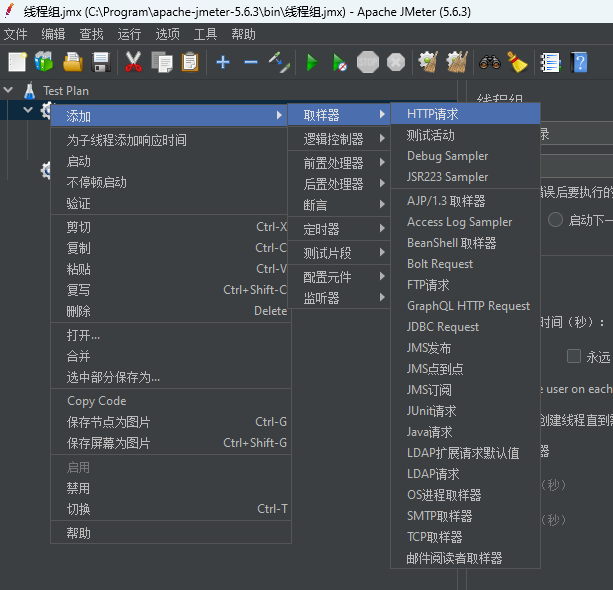The width and height of the screenshot is (613, 590).
Task: Start the test with green play icon
Action: click(x=312, y=62)
